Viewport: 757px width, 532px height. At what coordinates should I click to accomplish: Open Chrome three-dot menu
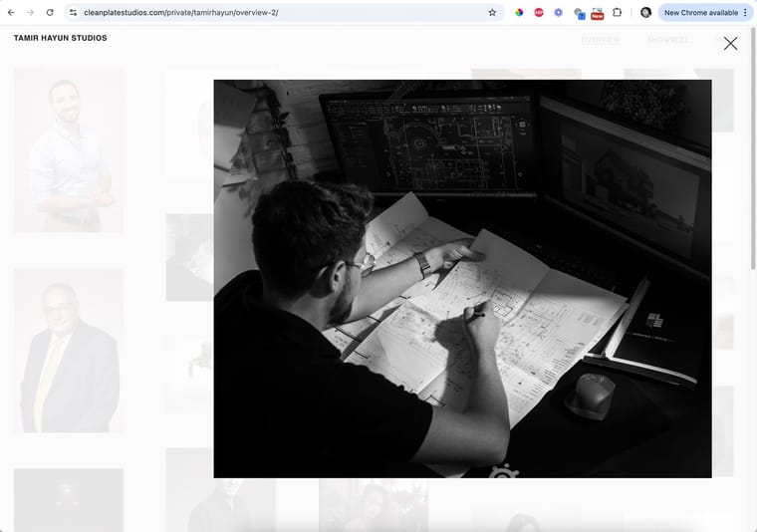tap(745, 13)
